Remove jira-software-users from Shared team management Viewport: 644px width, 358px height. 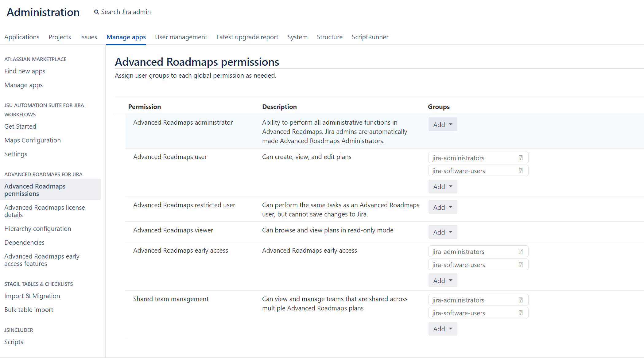point(521,313)
